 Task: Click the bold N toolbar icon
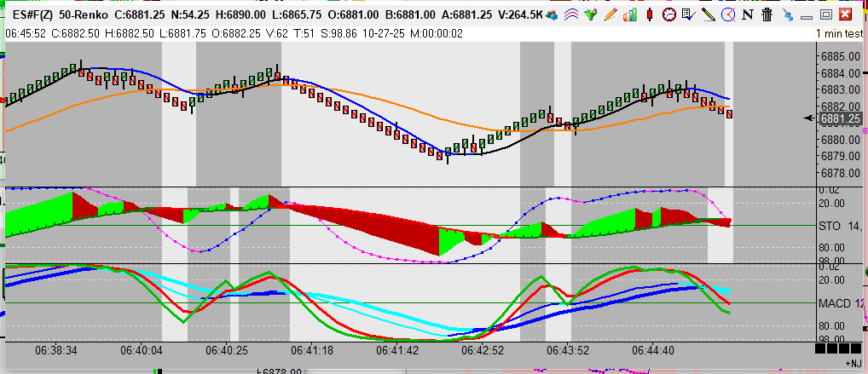[x=748, y=14]
